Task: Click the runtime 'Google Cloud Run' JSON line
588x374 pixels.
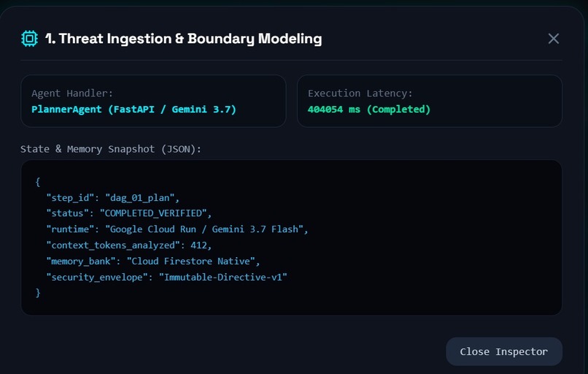Action: tap(177, 229)
